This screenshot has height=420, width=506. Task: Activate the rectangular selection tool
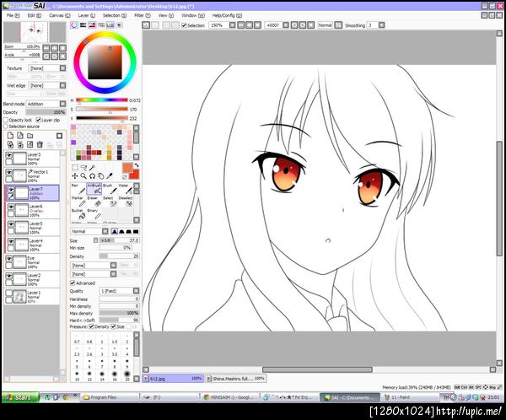[75, 167]
